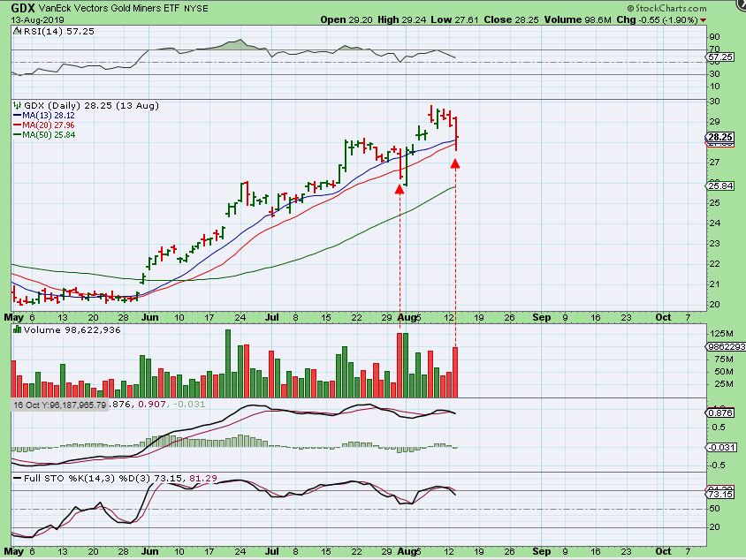Screen dimensions: 746x560
Task: Click the Jun label on the price panel axis
Action: [x=150, y=317]
